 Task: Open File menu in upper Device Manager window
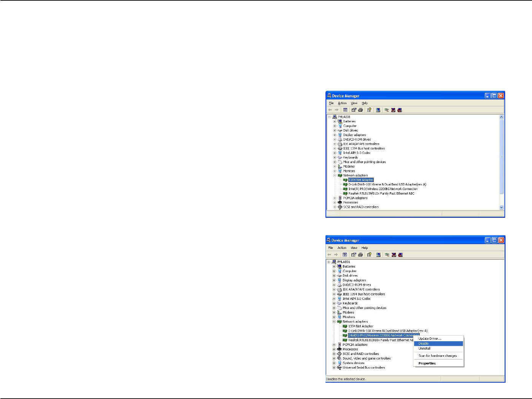[331, 103]
